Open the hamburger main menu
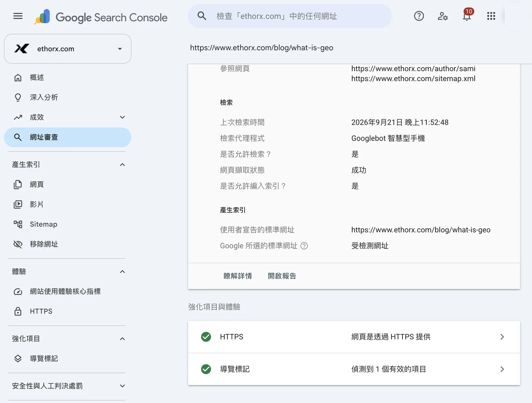The width and height of the screenshot is (532, 403). pyautogui.click(x=18, y=16)
